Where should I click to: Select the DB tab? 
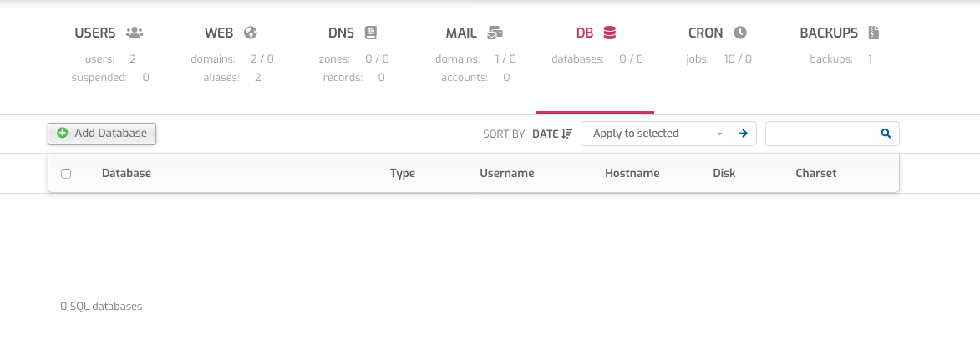point(596,33)
